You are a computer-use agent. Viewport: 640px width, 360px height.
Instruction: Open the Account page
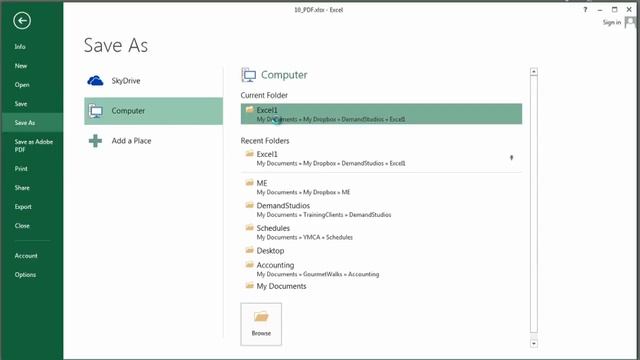[x=26, y=256]
